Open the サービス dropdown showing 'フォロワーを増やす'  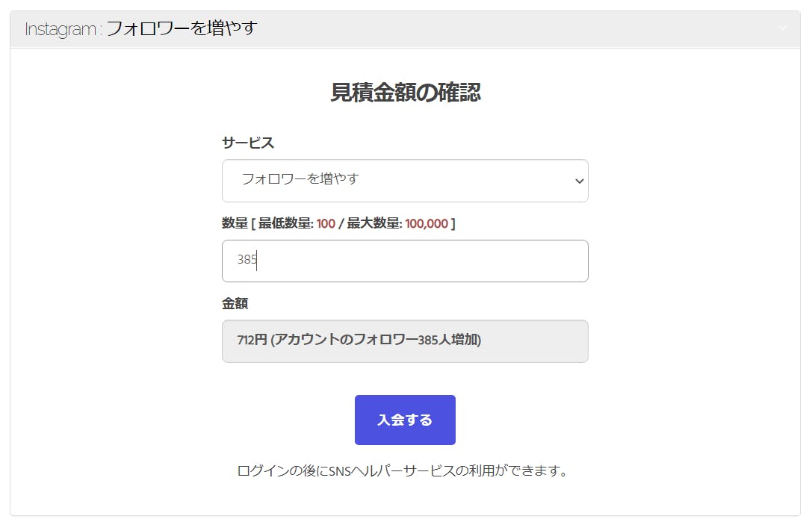[396, 180]
